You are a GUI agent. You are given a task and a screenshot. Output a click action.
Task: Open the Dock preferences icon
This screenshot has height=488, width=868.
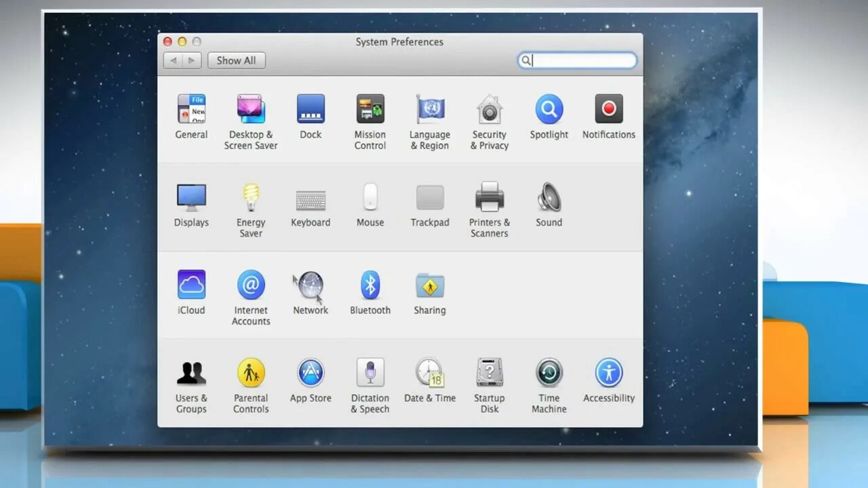coord(311,109)
